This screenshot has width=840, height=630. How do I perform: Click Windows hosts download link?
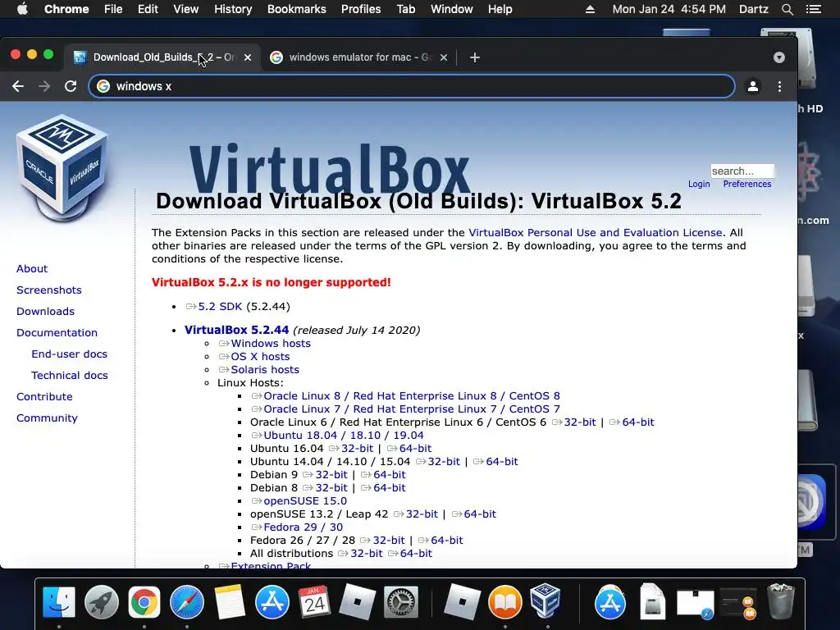265,344
